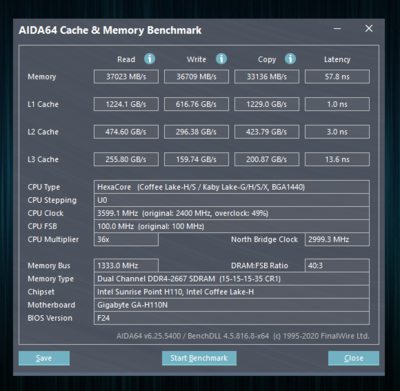Click the CPU FSB field 100.0 MHz
The height and width of the screenshot is (391, 400).
click(x=232, y=226)
